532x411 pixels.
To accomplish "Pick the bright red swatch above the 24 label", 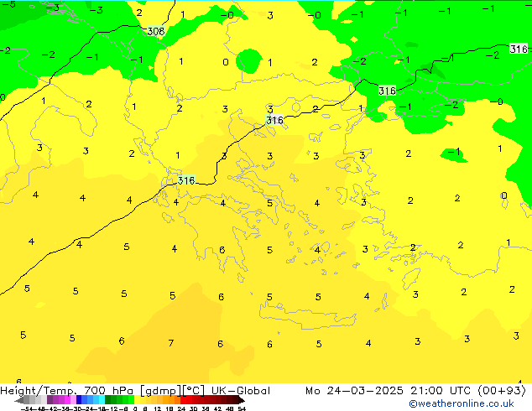I will point(183,399).
